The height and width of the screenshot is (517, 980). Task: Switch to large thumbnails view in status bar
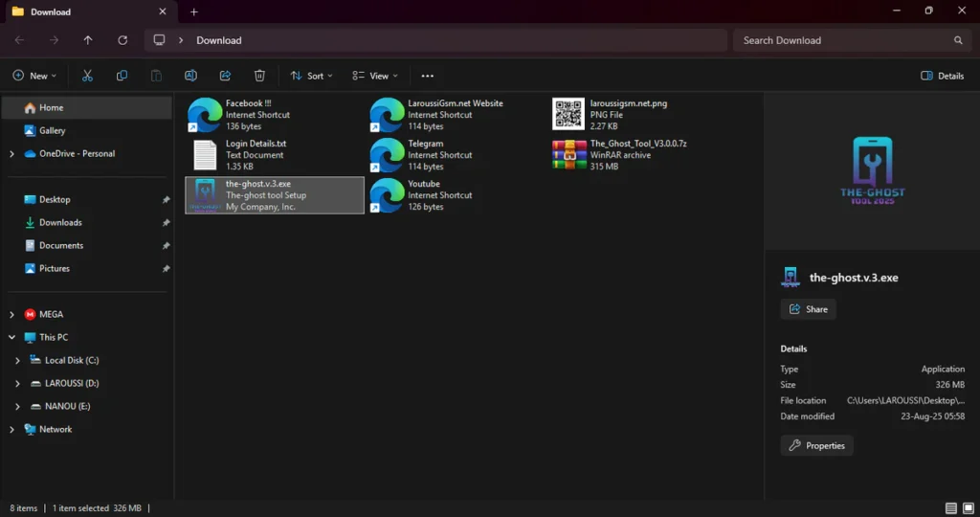coord(968,507)
